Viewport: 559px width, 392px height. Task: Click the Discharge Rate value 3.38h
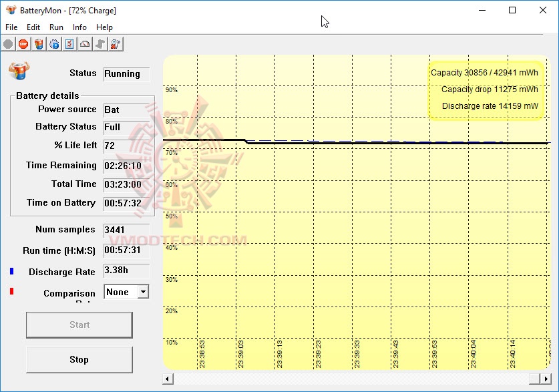click(x=126, y=271)
